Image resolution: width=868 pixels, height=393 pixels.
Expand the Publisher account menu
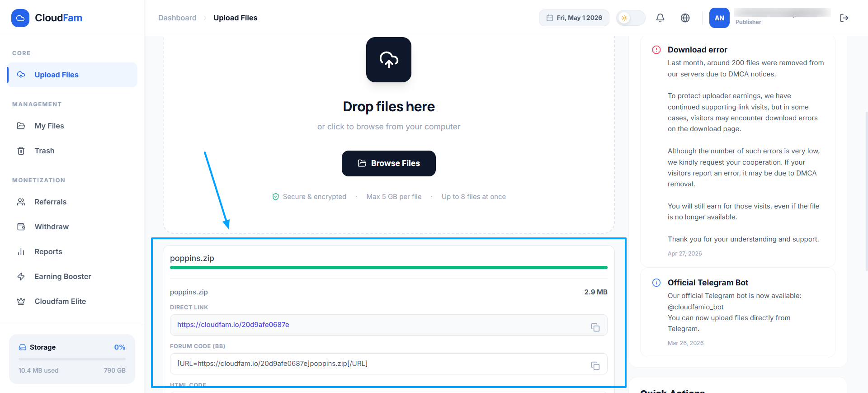782,17
